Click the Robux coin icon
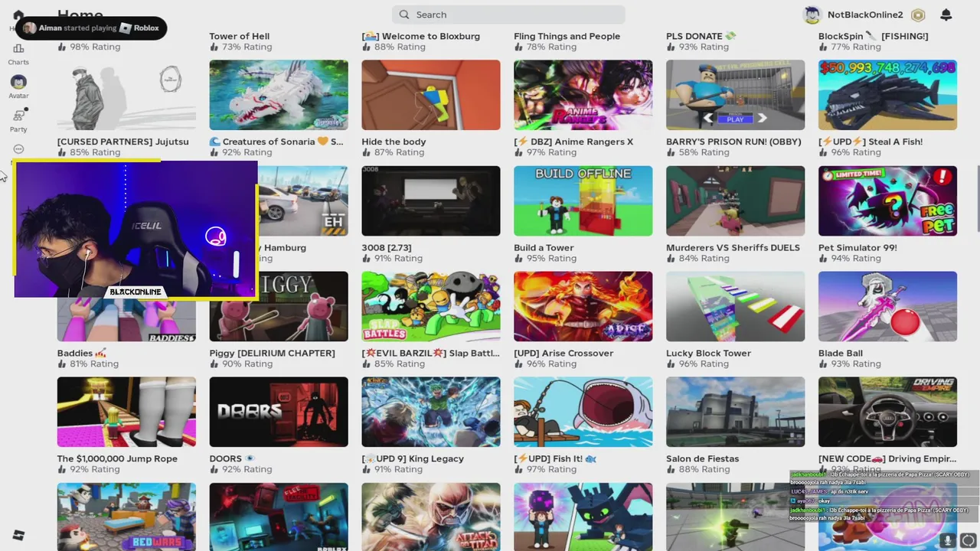Screen dimensions: 980x551 click(x=918, y=15)
